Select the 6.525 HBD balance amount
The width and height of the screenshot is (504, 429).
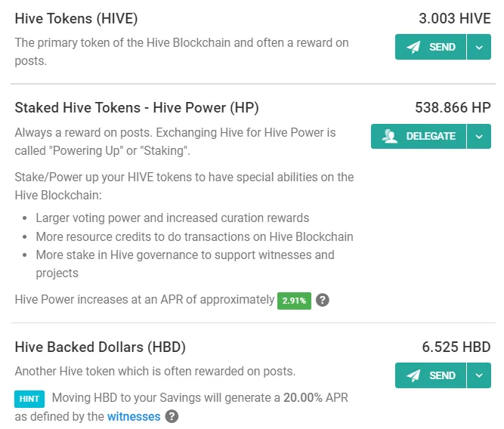[456, 347]
